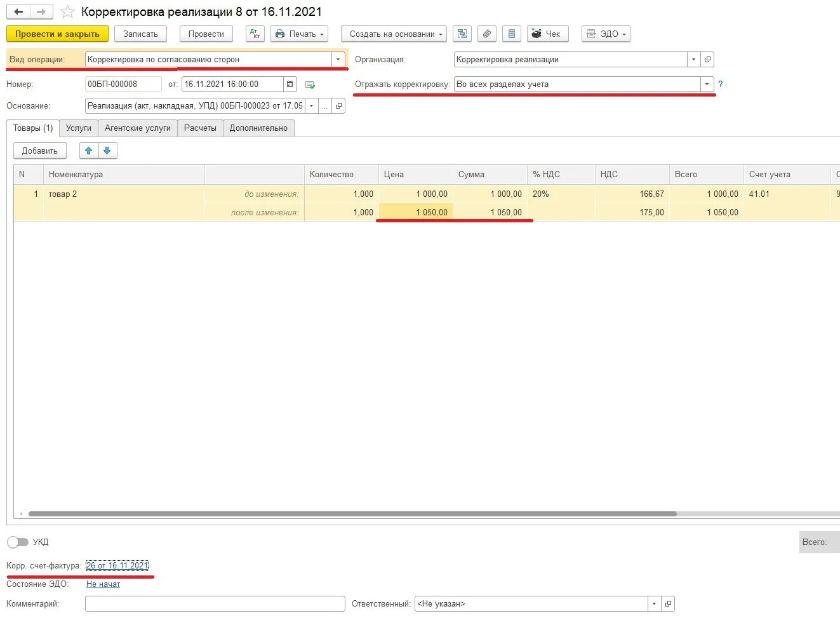This screenshot has width=840, height=618.
Task: Open help question mark for Отражать корректировку
Action: (x=721, y=84)
